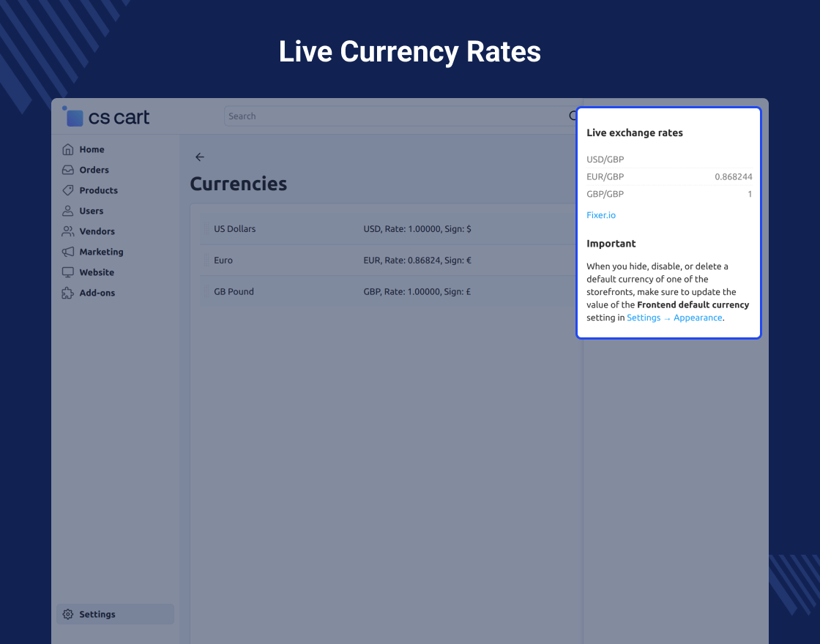Screen dimensions: 820x644
Task: Select the Users person icon
Action: point(68,211)
